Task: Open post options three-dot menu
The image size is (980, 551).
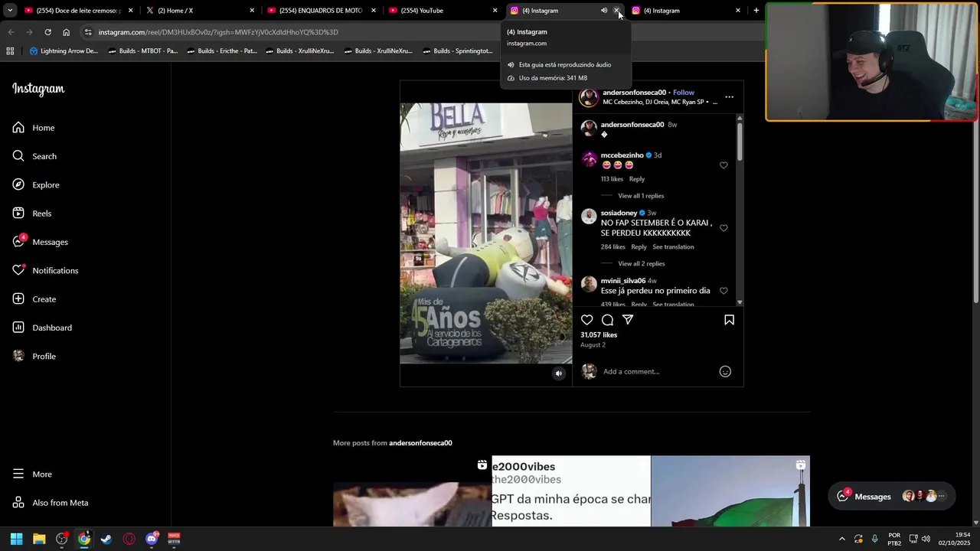Action: (x=729, y=97)
